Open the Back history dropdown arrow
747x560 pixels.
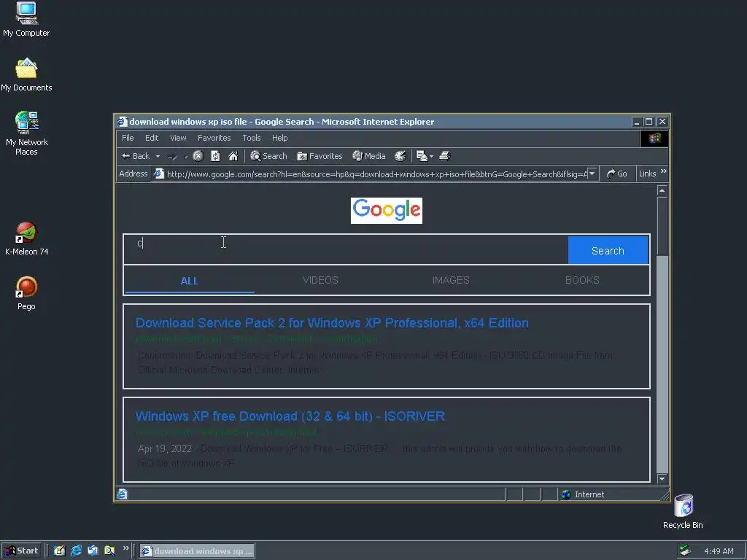[158, 156]
